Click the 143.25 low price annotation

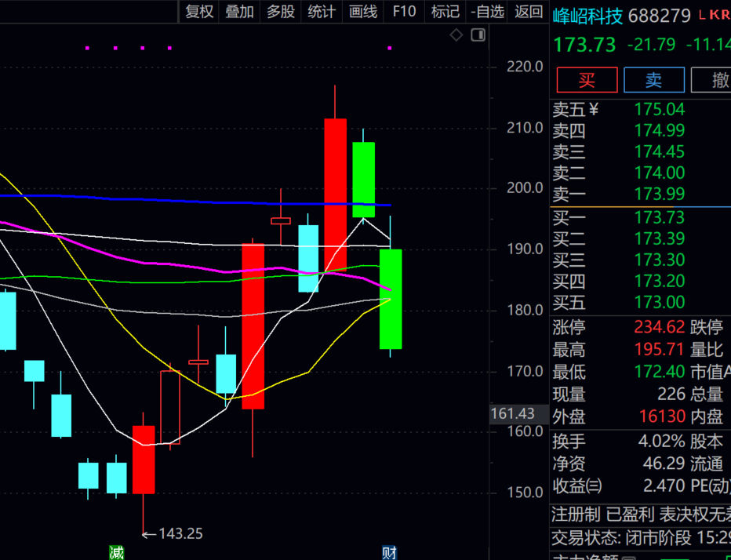181,533
